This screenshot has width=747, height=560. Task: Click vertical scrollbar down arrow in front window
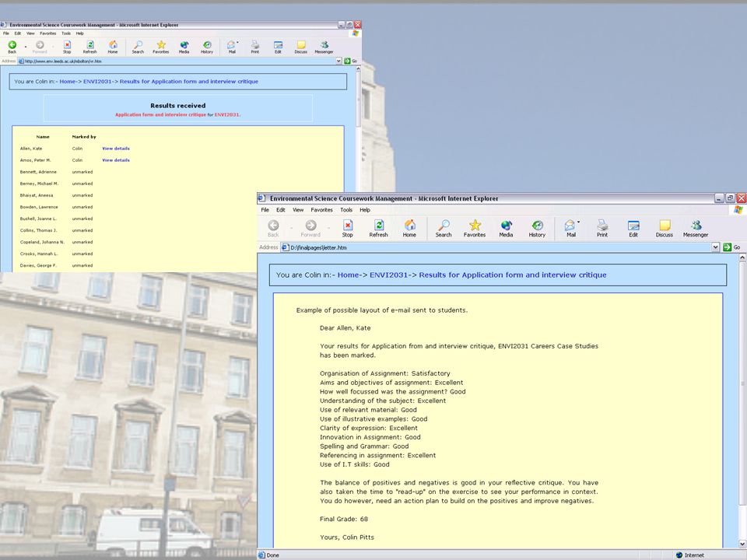[x=742, y=544]
